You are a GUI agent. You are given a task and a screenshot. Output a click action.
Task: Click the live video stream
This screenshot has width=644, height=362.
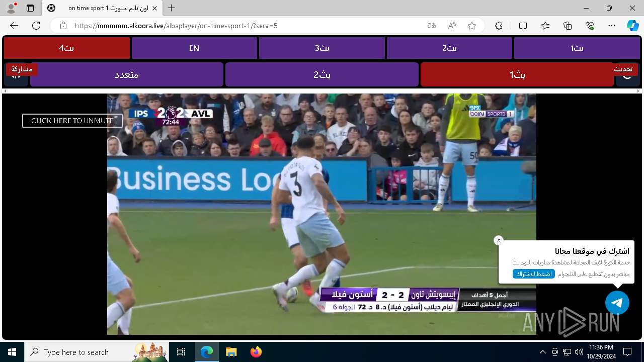(x=321, y=214)
